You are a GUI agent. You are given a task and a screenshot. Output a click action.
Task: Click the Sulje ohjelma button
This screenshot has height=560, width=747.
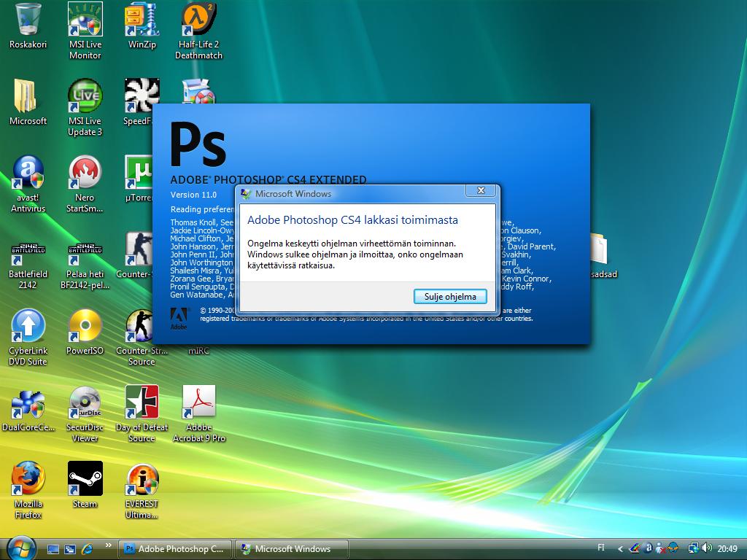coord(450,296)
